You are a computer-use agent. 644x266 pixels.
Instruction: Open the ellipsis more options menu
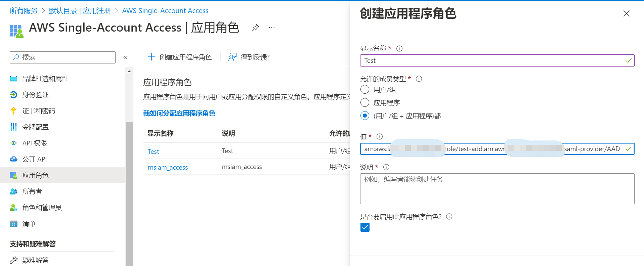(272, 28)
